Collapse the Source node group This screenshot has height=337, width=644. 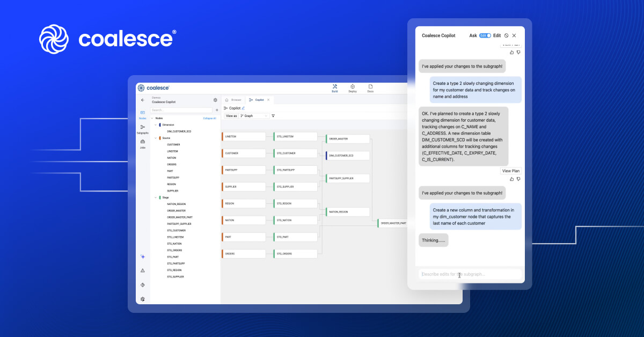(x=156, y=138)
